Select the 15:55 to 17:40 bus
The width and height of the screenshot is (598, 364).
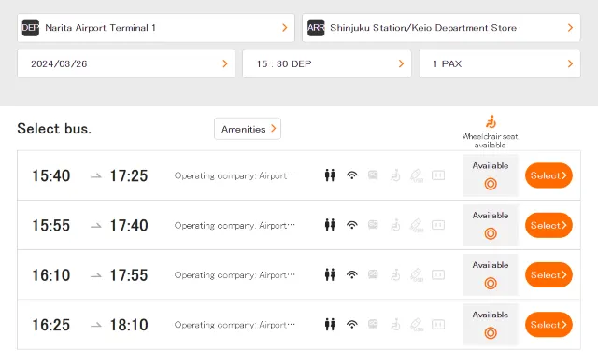tap(548, 225)
